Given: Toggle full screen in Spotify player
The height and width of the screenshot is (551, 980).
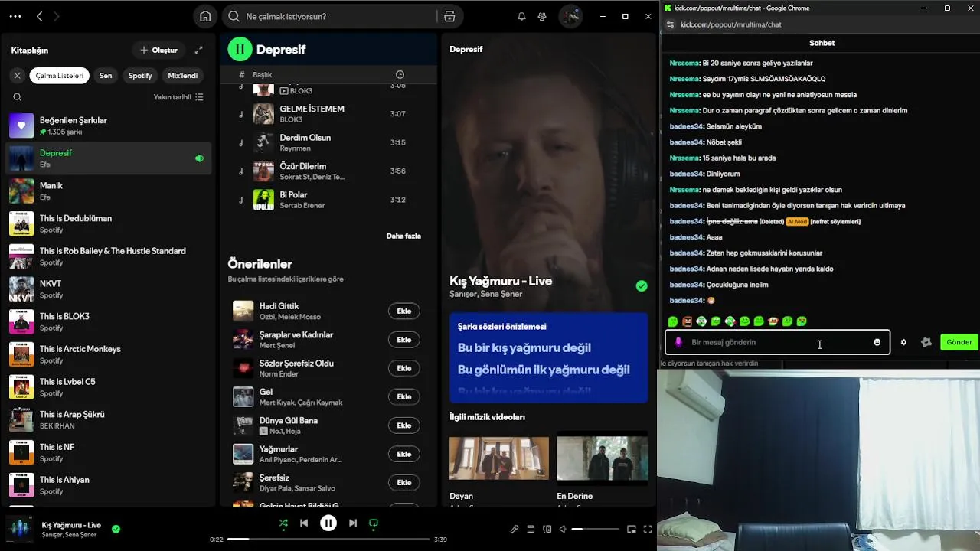Looking at the screenshot, I should point(648,529).
